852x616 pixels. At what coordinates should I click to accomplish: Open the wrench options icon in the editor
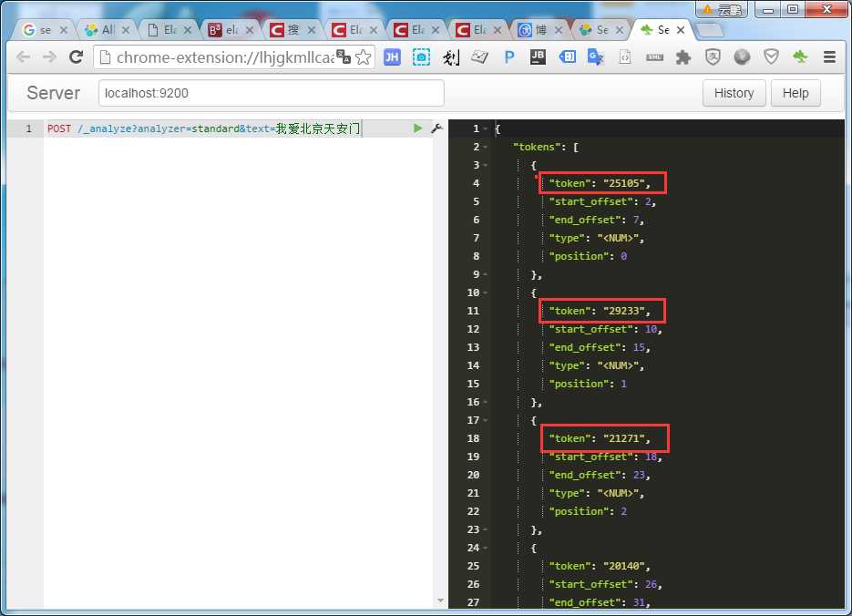(x=436, y=128)
